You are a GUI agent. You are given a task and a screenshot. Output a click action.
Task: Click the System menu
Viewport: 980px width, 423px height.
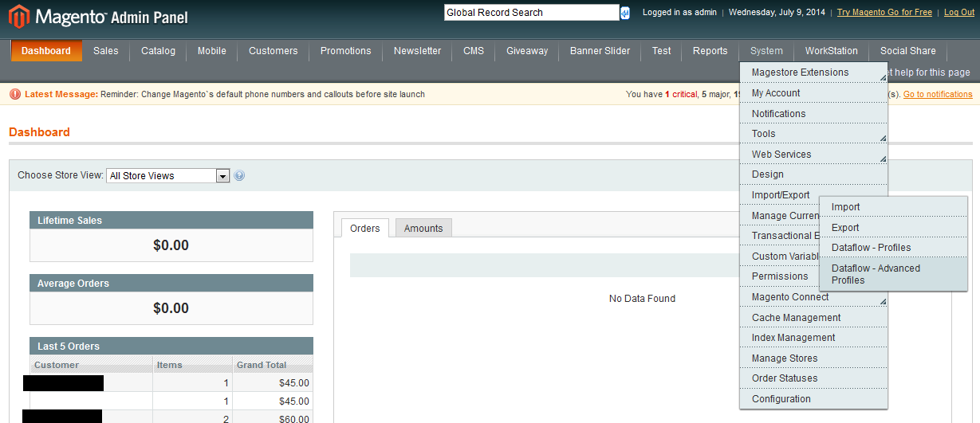click(x=766, y=51)
